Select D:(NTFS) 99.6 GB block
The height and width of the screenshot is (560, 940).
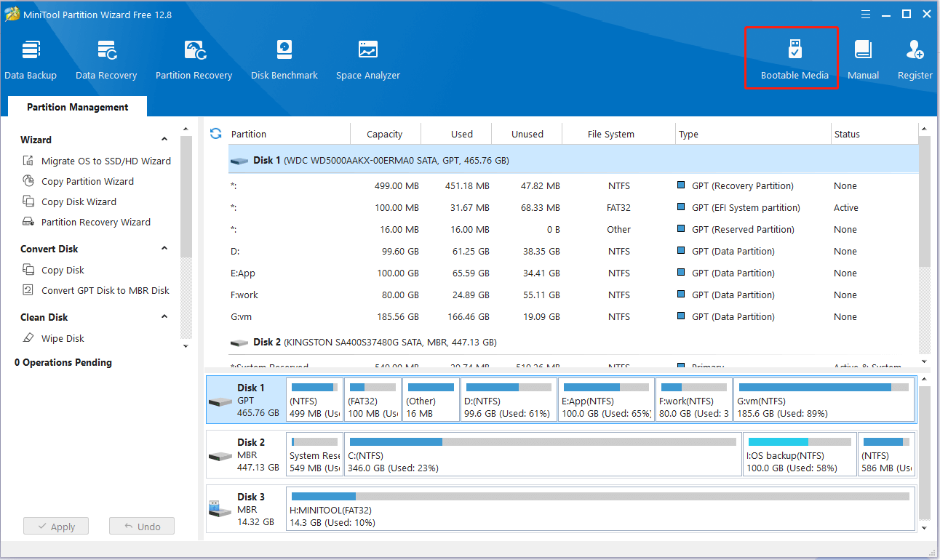click(509, 400)
